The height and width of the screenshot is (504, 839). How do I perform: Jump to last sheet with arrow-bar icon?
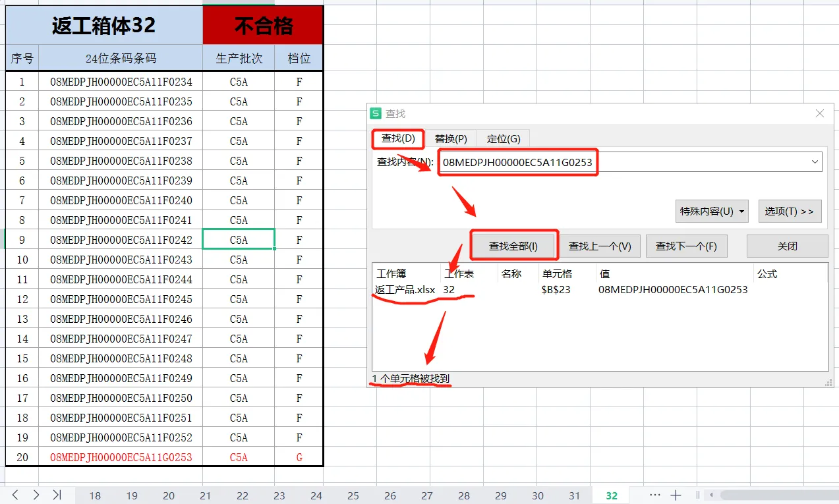coord(57,495)
